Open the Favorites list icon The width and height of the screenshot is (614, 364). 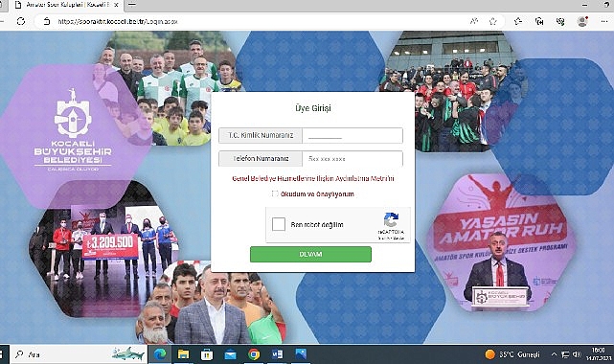pyautogui.click(x=518, y=21)
